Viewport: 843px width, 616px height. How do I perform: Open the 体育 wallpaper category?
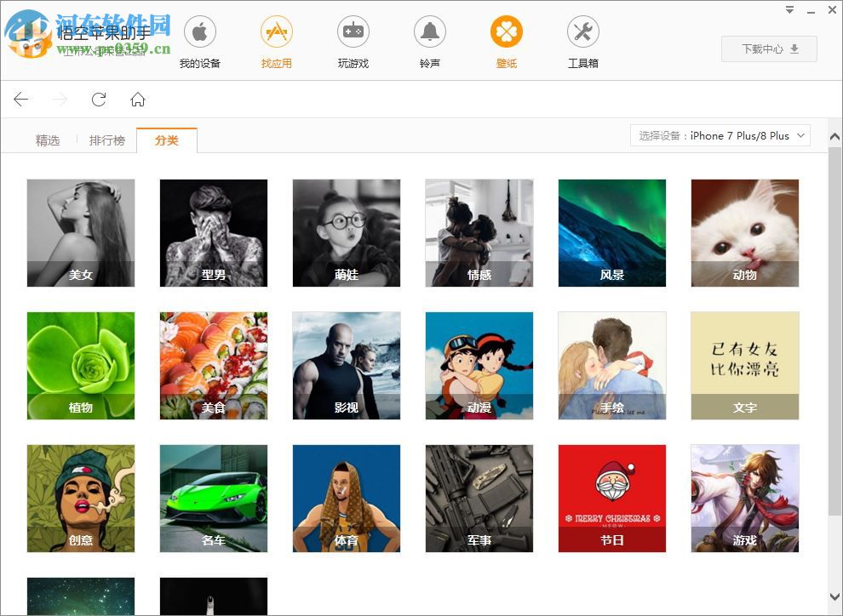point(347,499)
